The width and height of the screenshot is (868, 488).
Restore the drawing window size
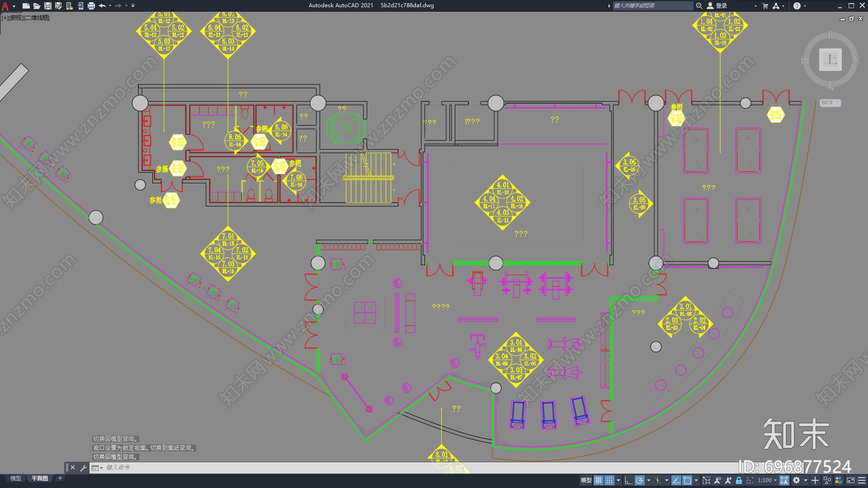[852, 18]
